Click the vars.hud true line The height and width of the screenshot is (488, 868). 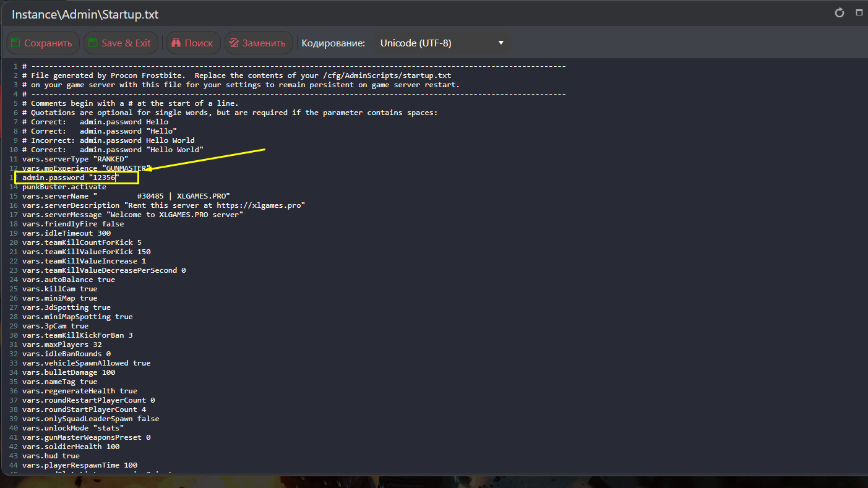(51, 456)
